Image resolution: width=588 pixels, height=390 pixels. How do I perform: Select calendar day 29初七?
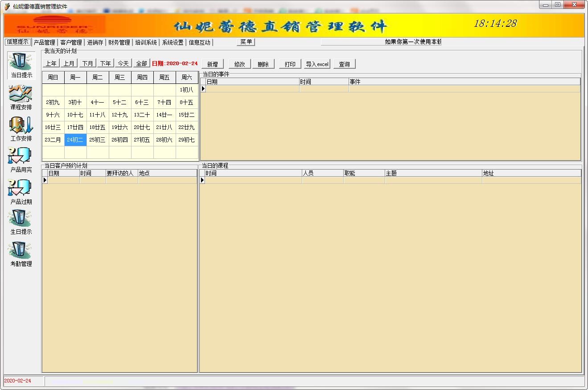coord(187,140)
